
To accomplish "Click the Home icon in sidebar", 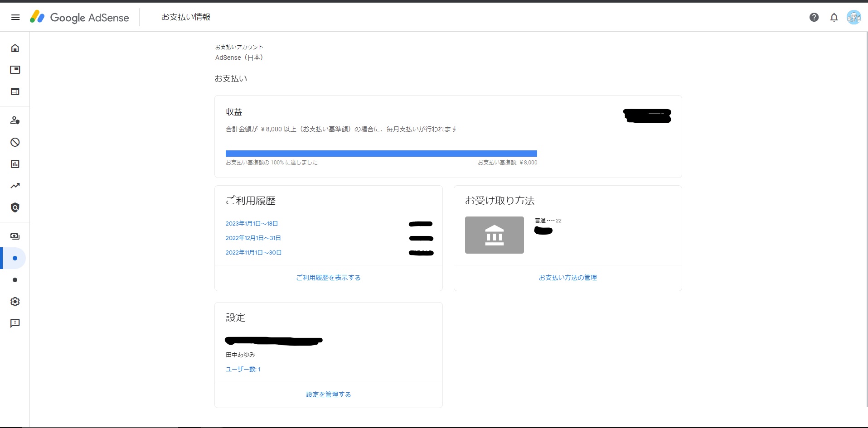I will (x=15, y=48).
